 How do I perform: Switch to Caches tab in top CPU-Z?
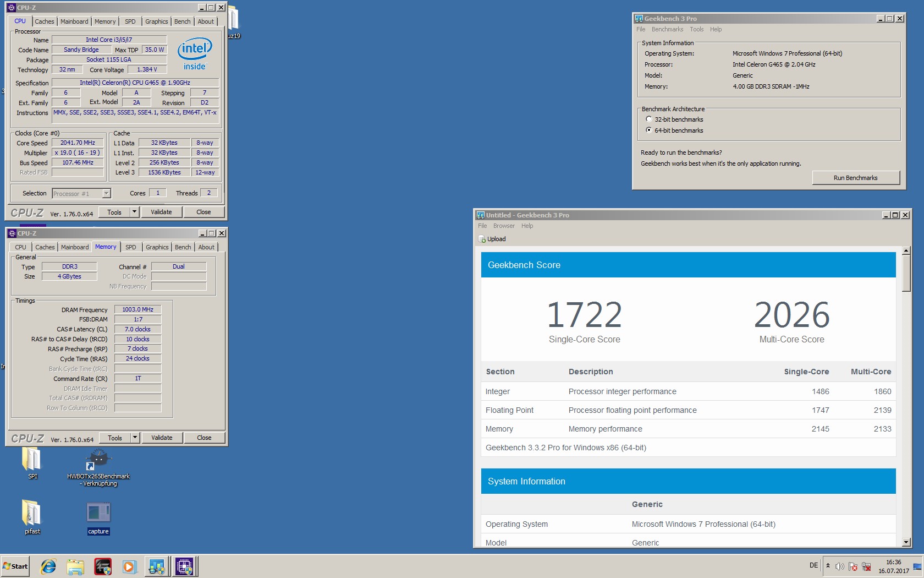(x=45, y=21)
